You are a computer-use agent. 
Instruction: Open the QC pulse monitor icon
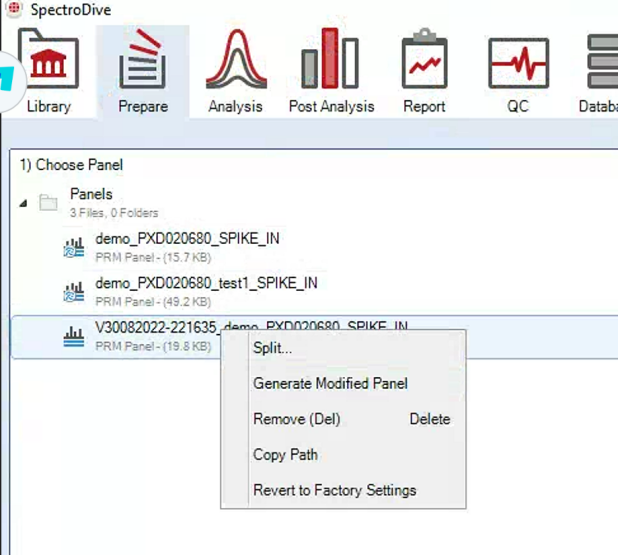coord(518,63)
